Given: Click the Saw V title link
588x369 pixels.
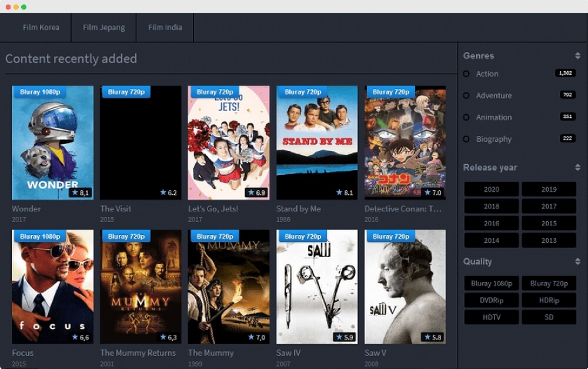Looking at the screenshot, I should click(x=375, y=353).
